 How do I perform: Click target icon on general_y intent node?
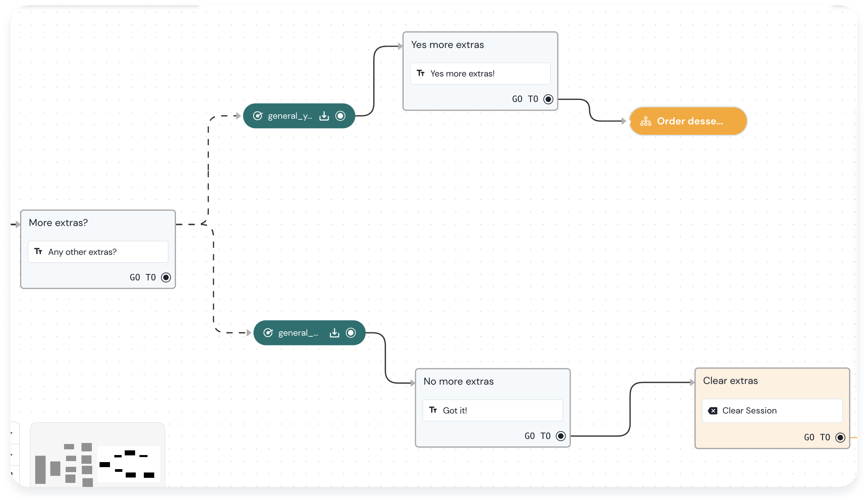pos(258,116)
